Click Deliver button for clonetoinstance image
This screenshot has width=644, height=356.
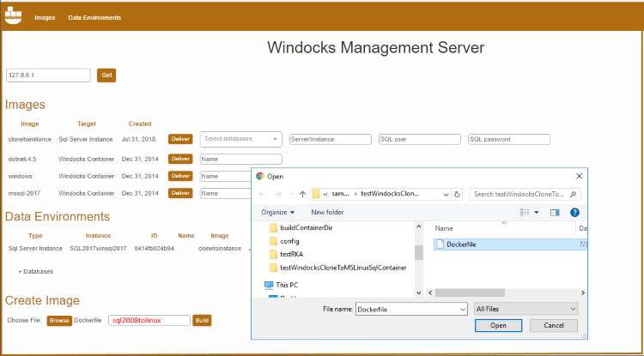coord(180,139)
